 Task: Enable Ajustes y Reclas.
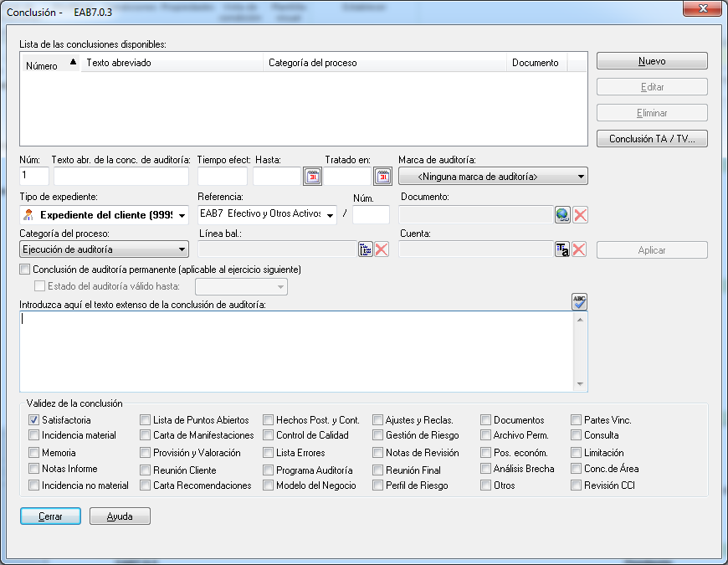tap(377, 419)
